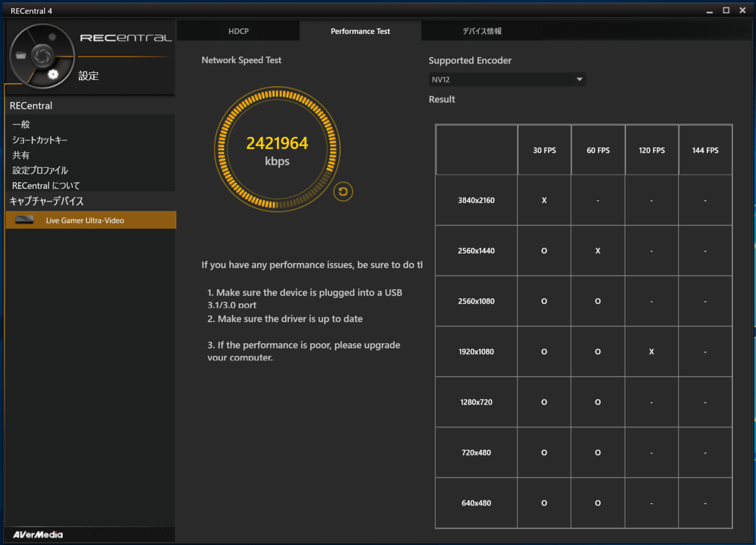Click the driver up to date tip
The image size is (756, 545).
click(285, 319)
